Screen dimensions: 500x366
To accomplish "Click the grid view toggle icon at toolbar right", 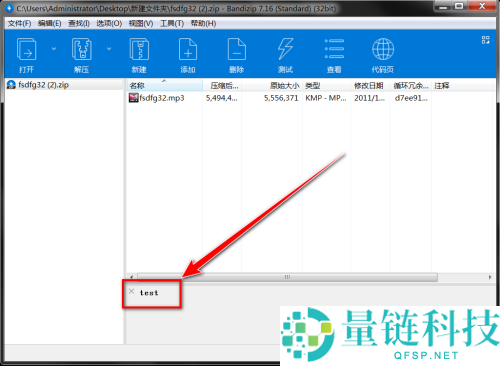I will pos(486,40).
